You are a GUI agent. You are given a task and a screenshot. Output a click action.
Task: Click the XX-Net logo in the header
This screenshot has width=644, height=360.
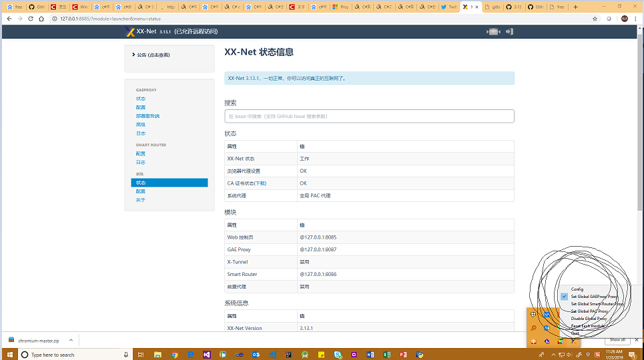(130, 31)
